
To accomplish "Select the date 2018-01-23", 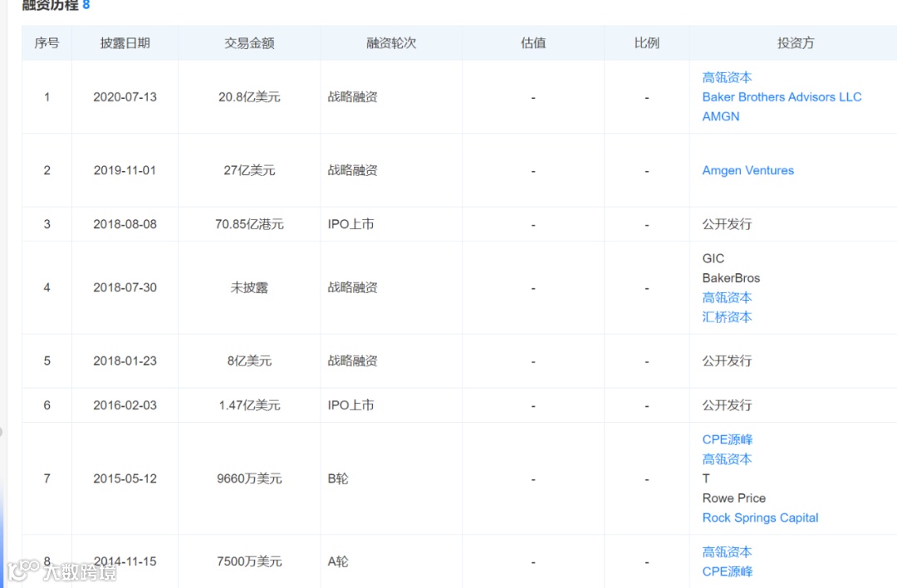I will (125, 360).
